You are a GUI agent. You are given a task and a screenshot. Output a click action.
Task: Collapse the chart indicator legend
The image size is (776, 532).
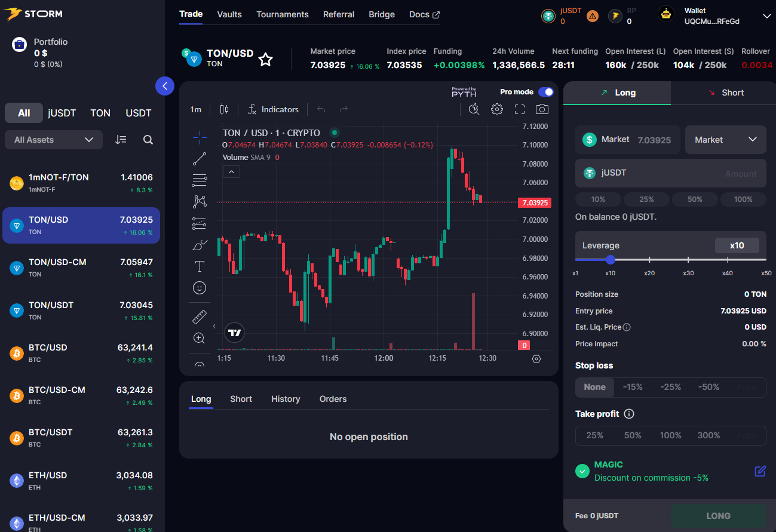click(x=231, y=172)
